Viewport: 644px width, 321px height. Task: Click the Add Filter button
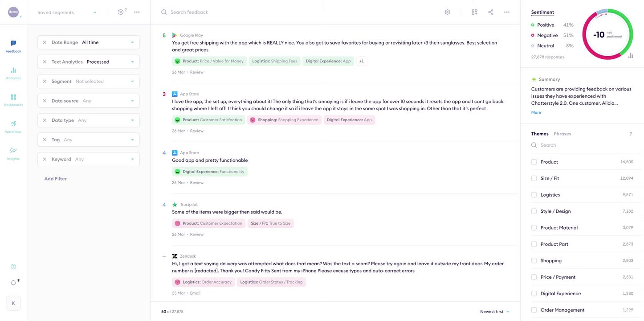click(55, 179)
